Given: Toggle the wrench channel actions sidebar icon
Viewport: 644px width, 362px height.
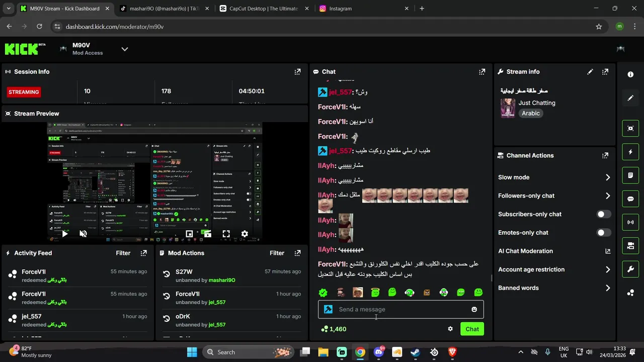Looking at the screenshot, I should tap(630, 269).
